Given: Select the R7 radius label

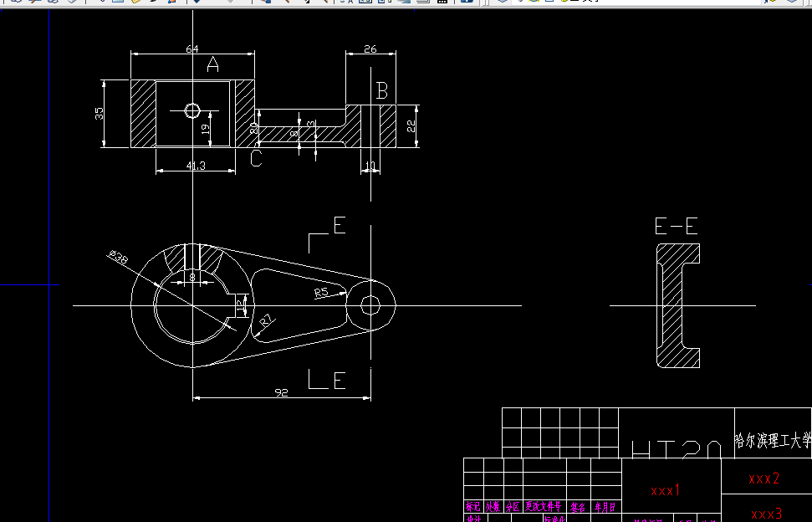Looking at the screenshot, I should (266, 320).
